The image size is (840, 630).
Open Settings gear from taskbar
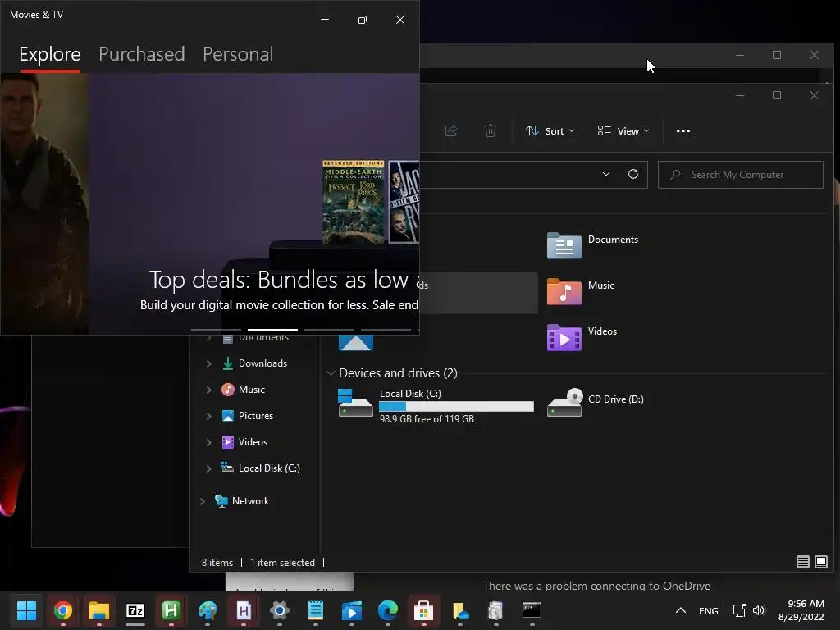click(279, 610)
